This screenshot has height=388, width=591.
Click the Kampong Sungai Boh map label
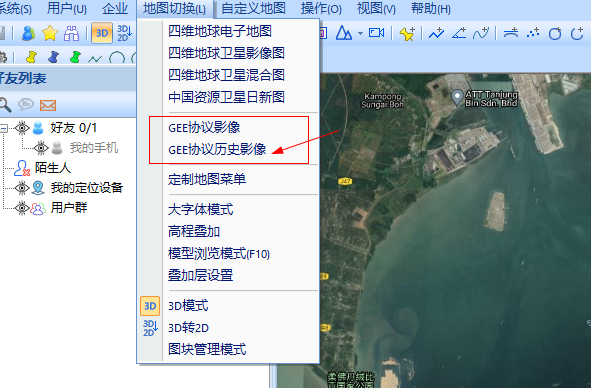[x=383, y=100]
